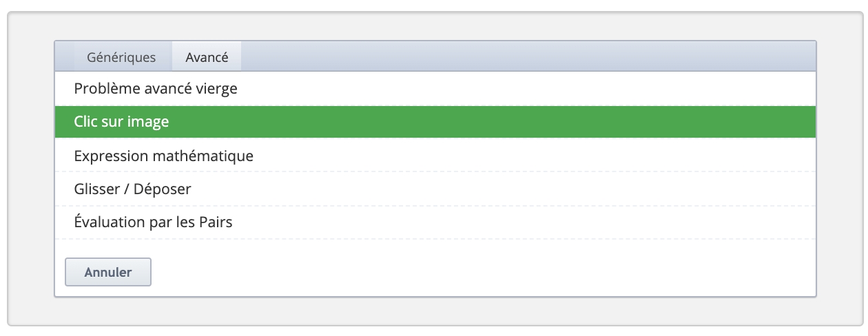Click the first item in the Avancé list
Image resolution: width=868 pixels, height=336 pixels.
click(x=156, y=89)
